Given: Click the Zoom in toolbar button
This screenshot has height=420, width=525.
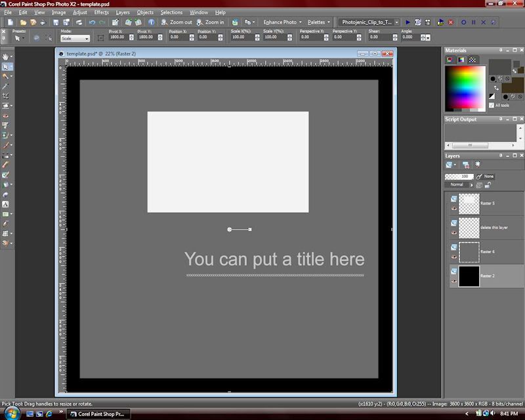Looking at the screenshot, I should 211,22.
